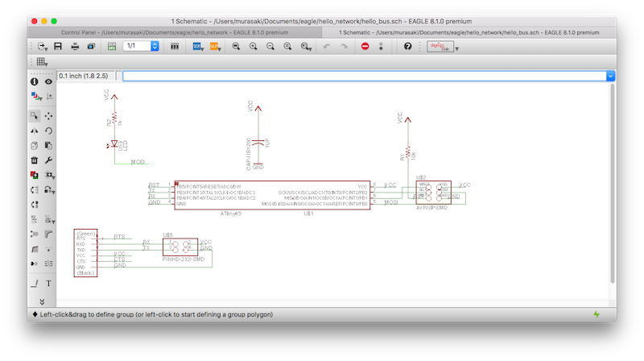Screen dimensions: 644x361
Task: Select the Line draw tool
Action: pyautogui.click(x=35, y=284)
